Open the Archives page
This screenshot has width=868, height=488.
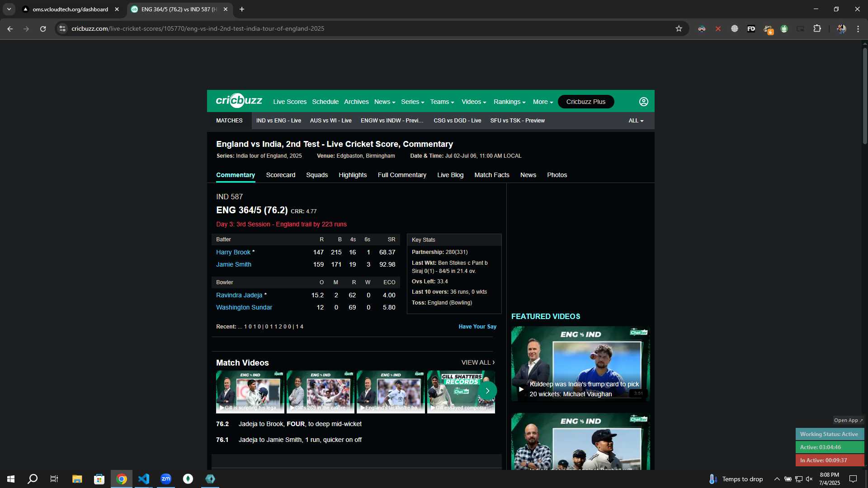[x=356, y=102]
